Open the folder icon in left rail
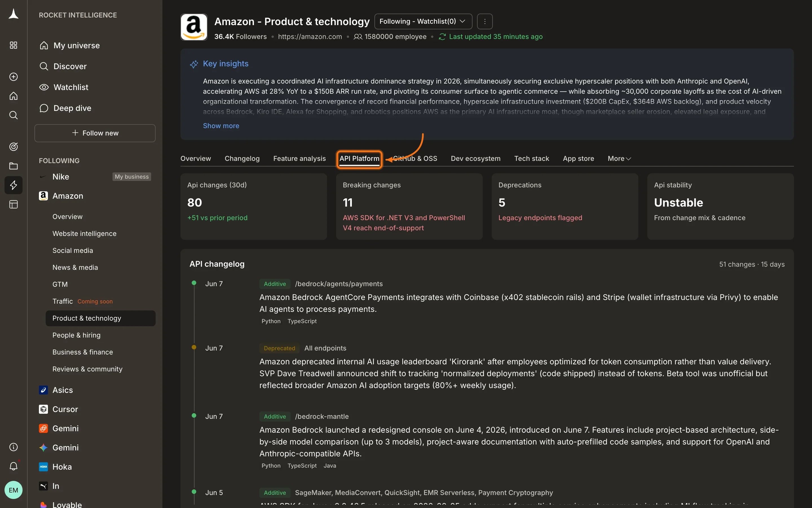The width and height of the screenshot is (812, 508). [x=14, y=166]
